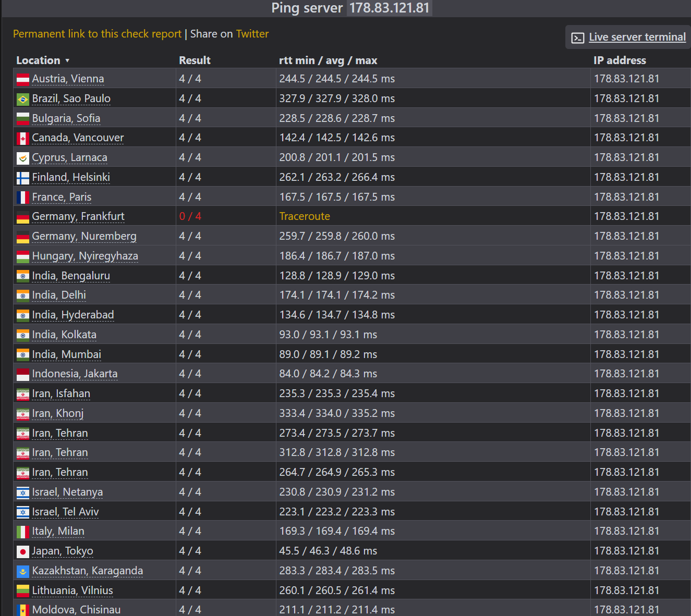Click the Canada flag icon
Image resolution: width=691 pixels, height=616 pixels.
(23, 139)
